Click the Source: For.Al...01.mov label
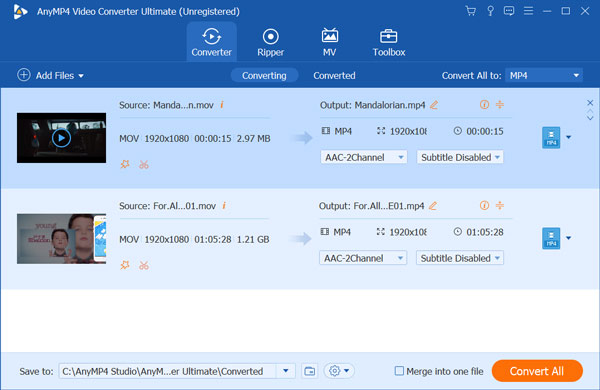600x390 pixels. click(167, 206)
